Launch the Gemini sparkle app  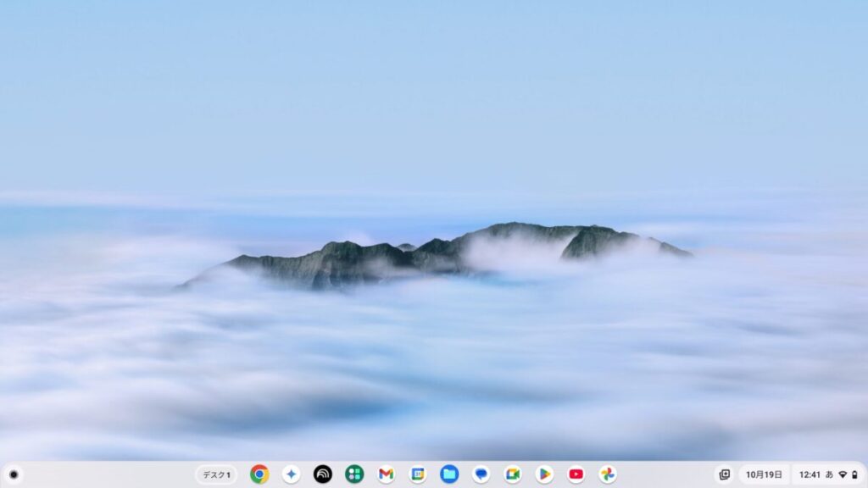click(291, 474)
